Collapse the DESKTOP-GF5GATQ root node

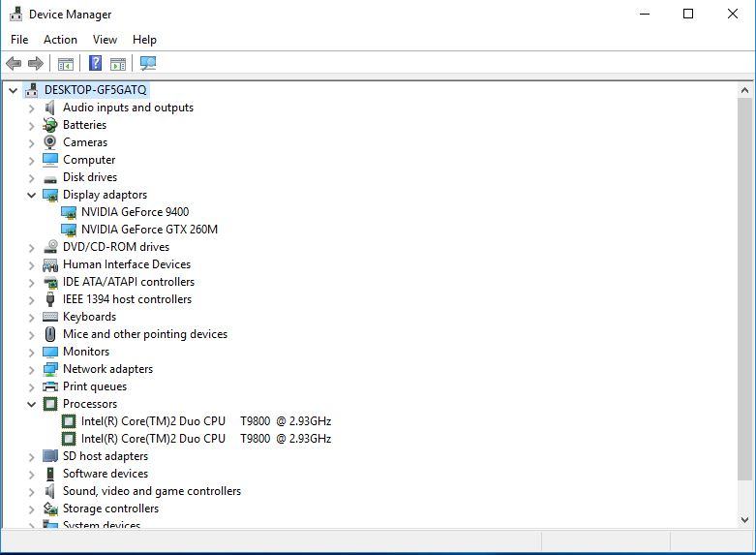[13, 90]
